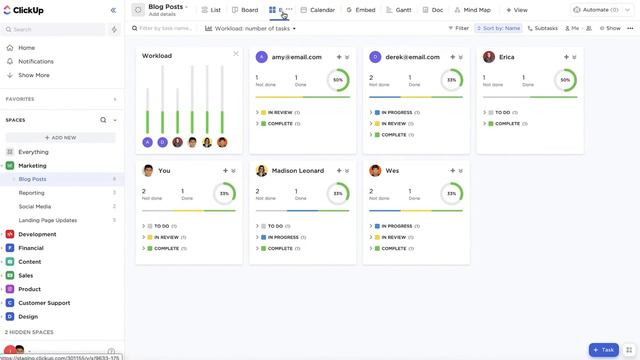Screen dimensions: 640x360
Task: Expand the Automate dropdown arrow
Action: click(628, 10)
